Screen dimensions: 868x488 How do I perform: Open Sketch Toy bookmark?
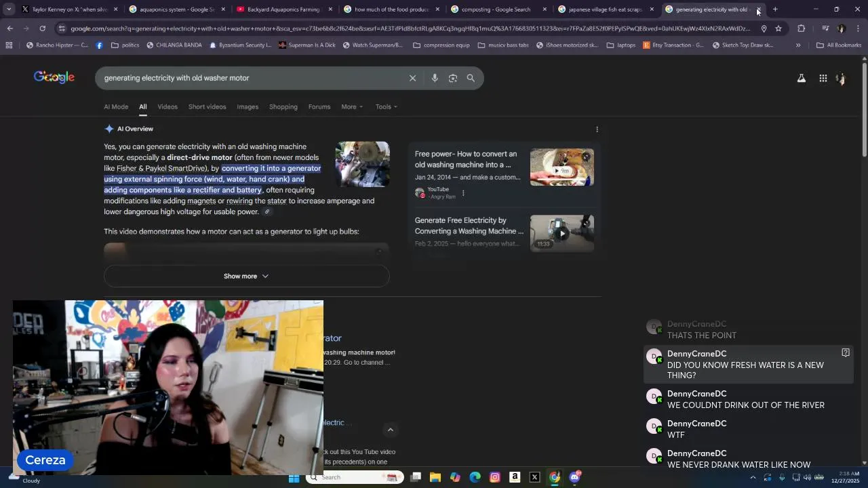[743, 45]
